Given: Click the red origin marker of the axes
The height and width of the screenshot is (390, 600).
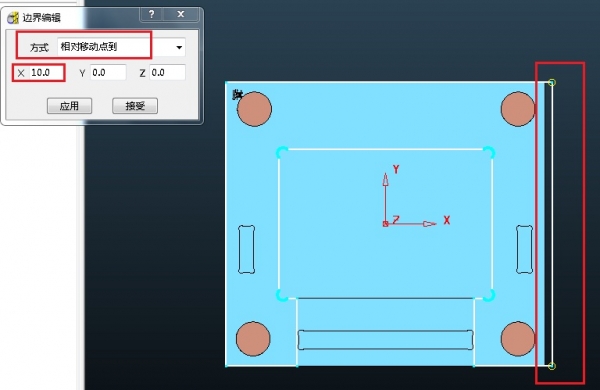Looking at the screenshot, I should 385,224.
